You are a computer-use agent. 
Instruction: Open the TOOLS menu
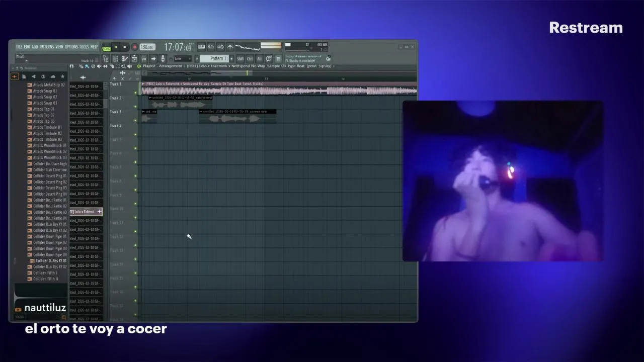(84, 47)
